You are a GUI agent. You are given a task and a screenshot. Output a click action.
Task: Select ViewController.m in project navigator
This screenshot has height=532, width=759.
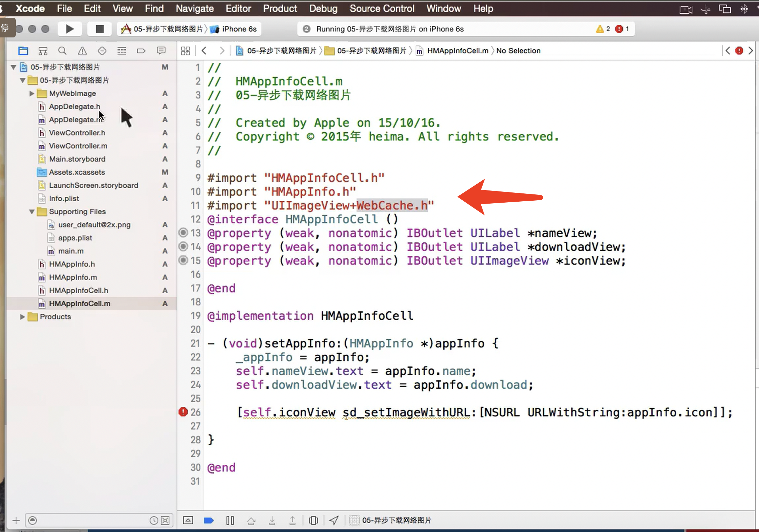pos(78,146)
